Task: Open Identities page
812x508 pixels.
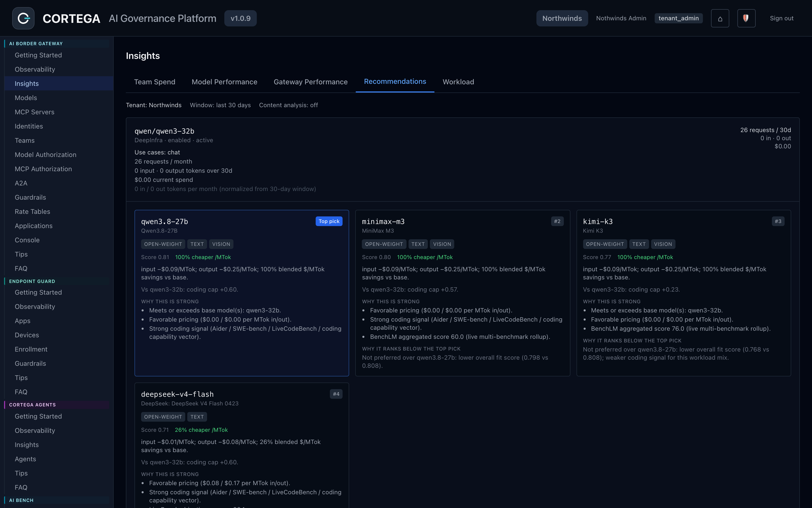Action: [59, 126]
